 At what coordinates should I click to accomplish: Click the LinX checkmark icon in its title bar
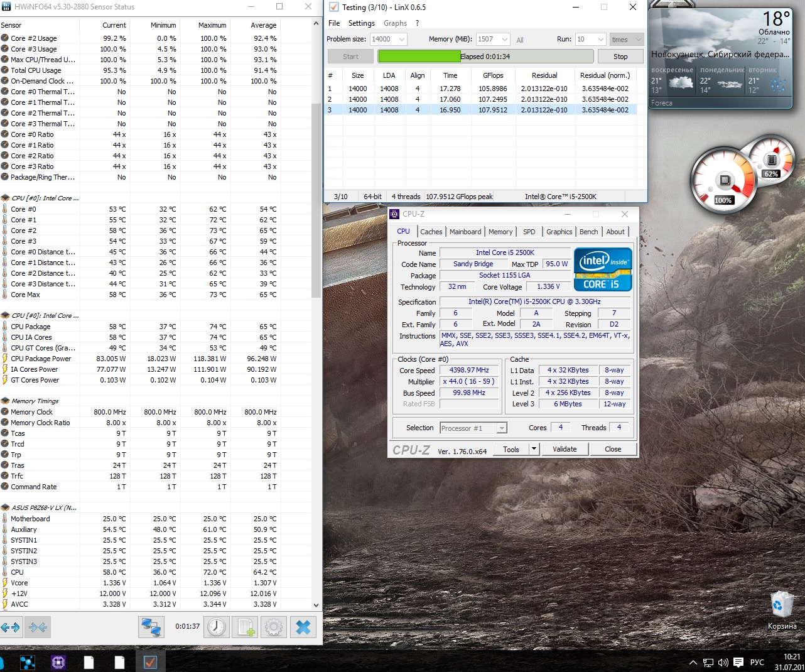(333, 7)
